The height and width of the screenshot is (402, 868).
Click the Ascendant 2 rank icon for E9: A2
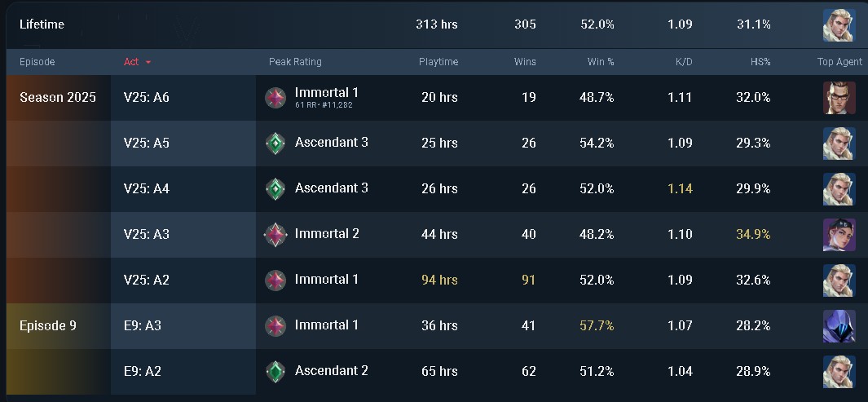pyautogui.click(x=275, y=372)
